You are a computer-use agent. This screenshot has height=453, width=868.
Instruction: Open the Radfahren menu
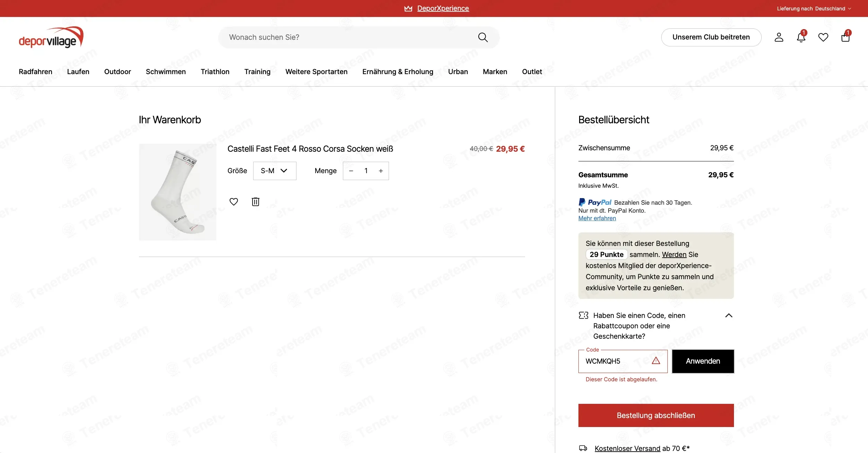point(36,72)
